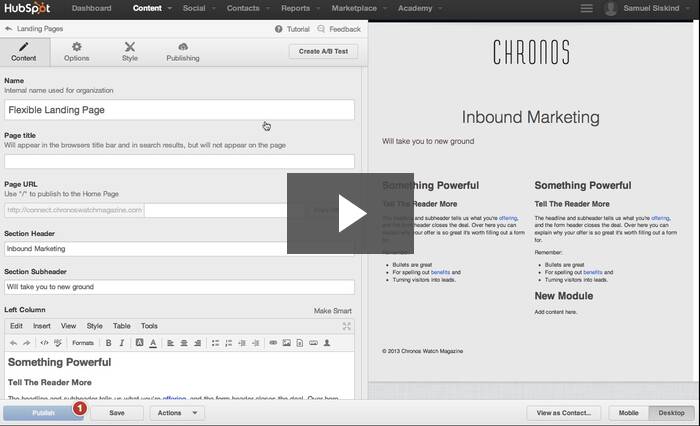Insert a hyperlink
This screenshot has width=700, height=426.
pyautogui.click(x=273, y=343)
